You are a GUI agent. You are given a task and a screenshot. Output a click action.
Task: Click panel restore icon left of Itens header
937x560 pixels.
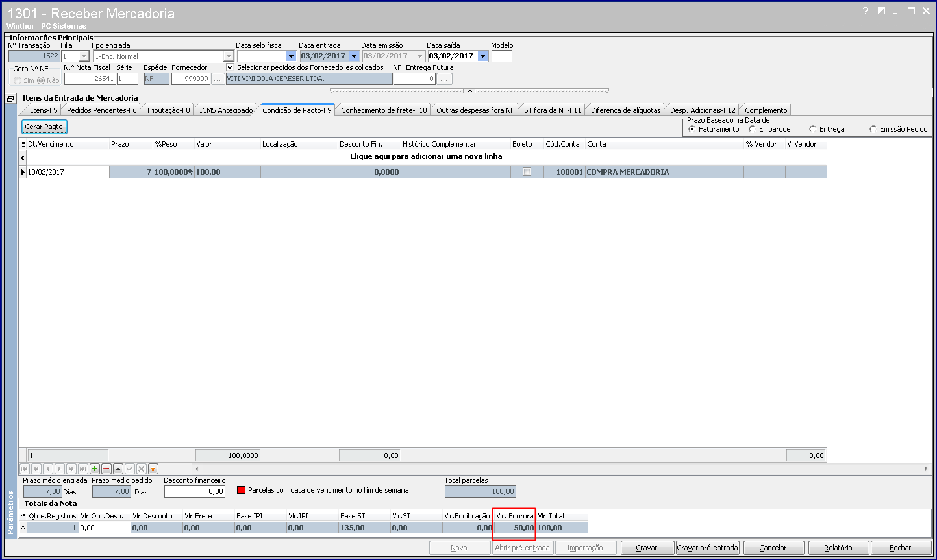tap(10, 99)
